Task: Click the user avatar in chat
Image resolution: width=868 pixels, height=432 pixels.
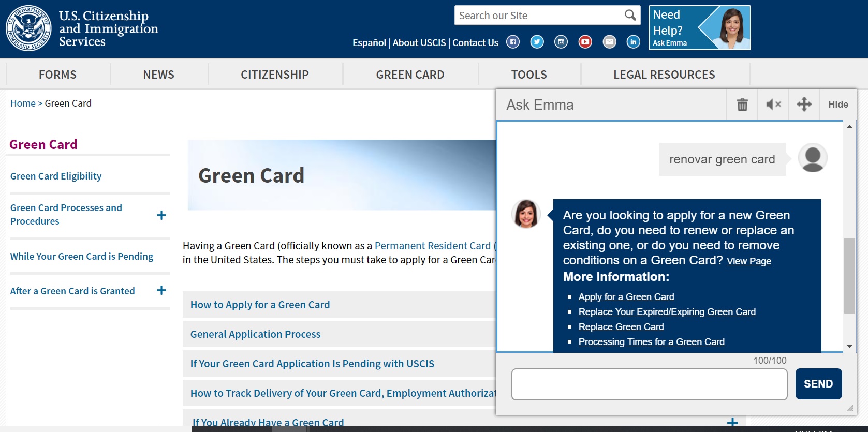Action: (x=813, y=158)
